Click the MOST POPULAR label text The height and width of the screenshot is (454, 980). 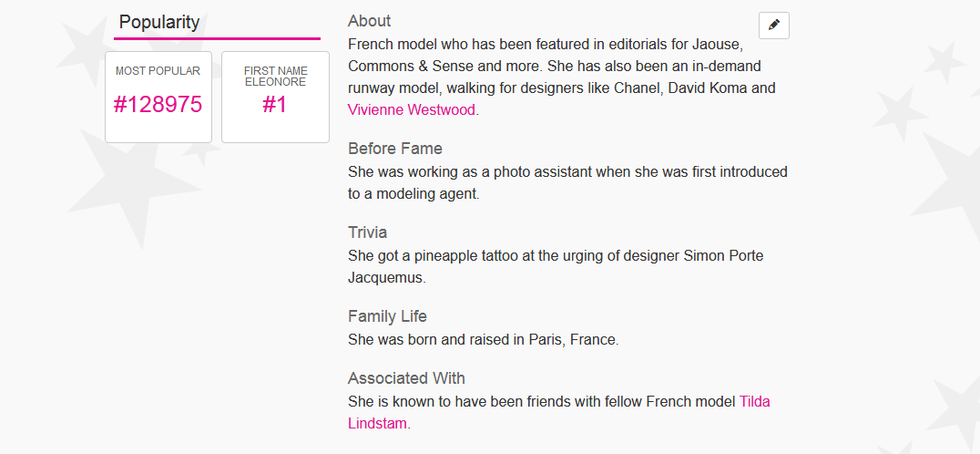(x=158, y=71)
